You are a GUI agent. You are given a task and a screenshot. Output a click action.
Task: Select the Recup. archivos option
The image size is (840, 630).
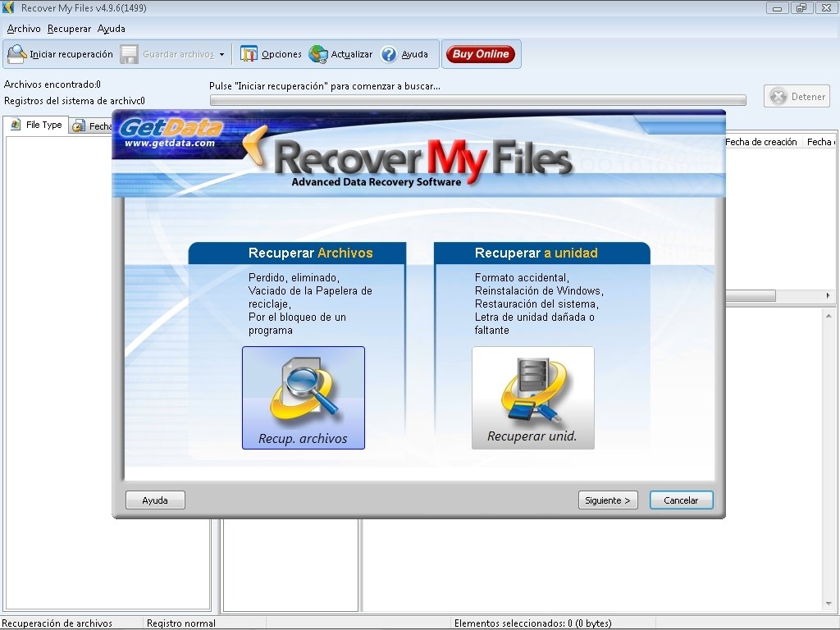click(x=304, y=398)
